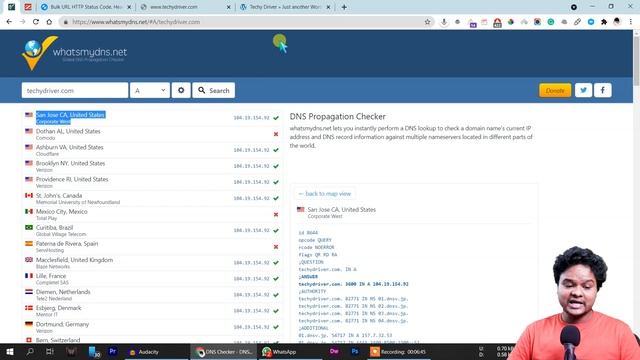This screenshot has width=640, height=360.
Task: Open the DNS settings gear button
Action: (x=181, y=90)
